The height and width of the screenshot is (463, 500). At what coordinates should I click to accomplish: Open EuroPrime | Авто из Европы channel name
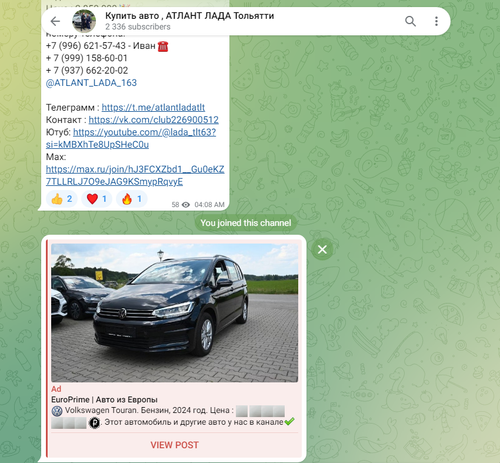[104, 399]
